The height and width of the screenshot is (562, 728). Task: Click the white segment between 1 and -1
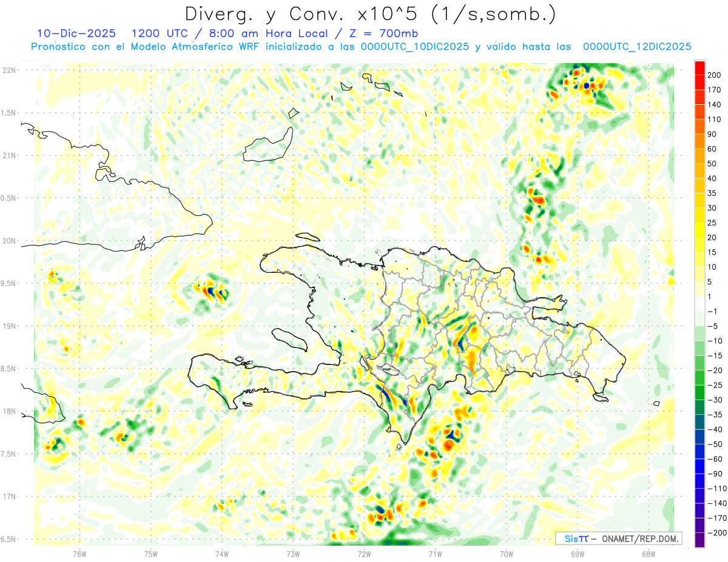[699, 304]
